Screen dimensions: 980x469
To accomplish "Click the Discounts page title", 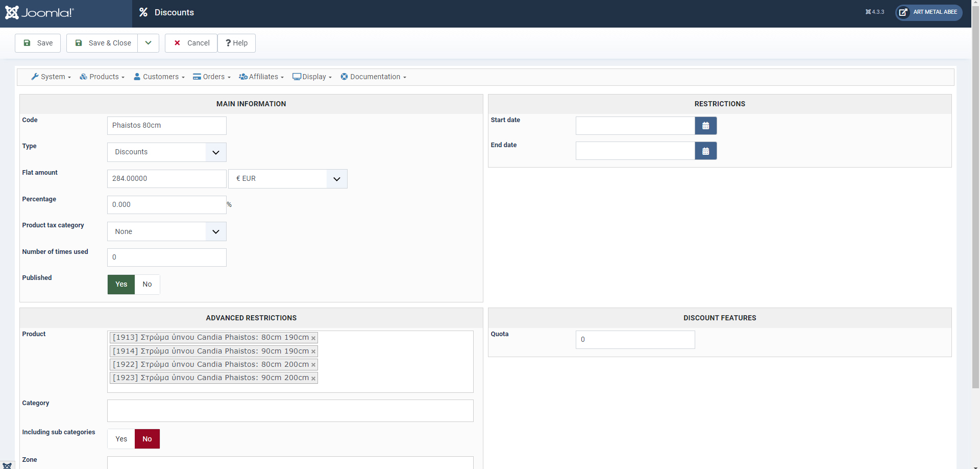I will tap(174, 12).
